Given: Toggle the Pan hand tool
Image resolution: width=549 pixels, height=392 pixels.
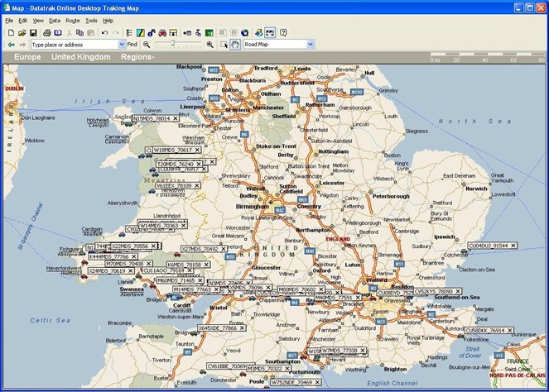Looking at the screenshot, I should point(235,45).
